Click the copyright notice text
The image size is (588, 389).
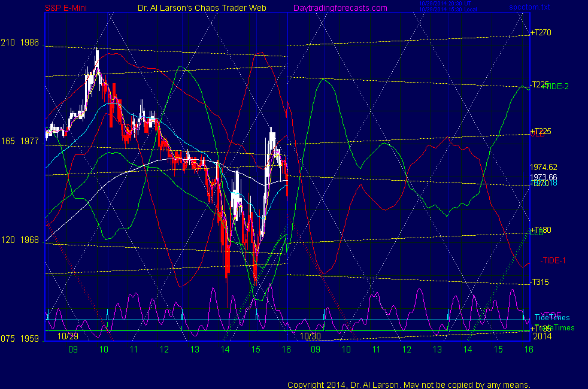(x=408, y=384)
